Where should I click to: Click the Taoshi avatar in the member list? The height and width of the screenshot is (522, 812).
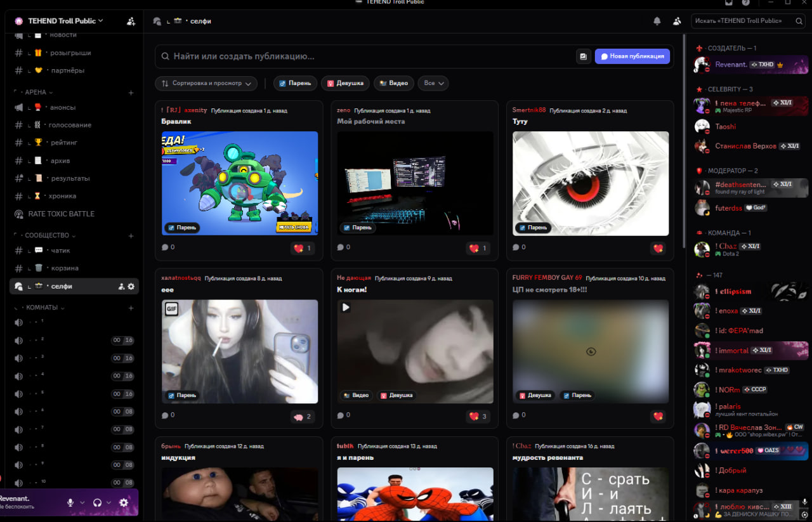coord(702,127)
